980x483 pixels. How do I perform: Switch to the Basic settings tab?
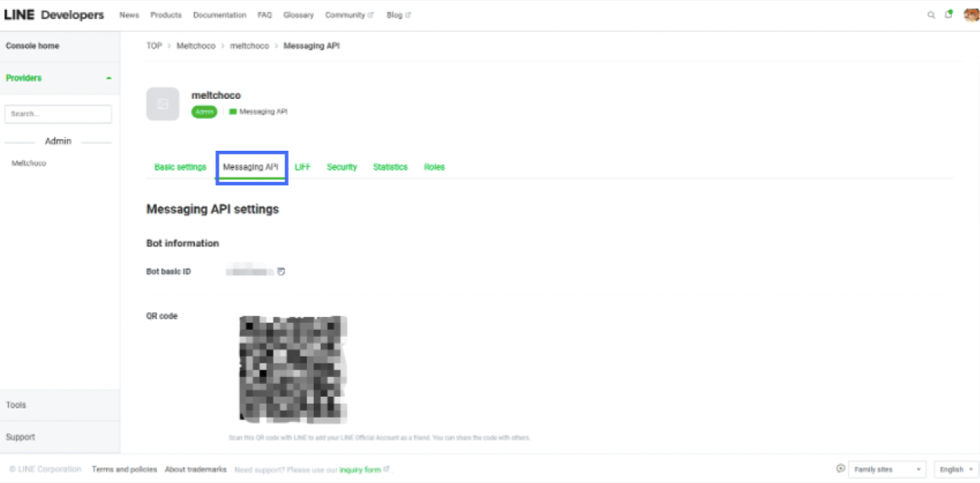click(x=181, y=167)
